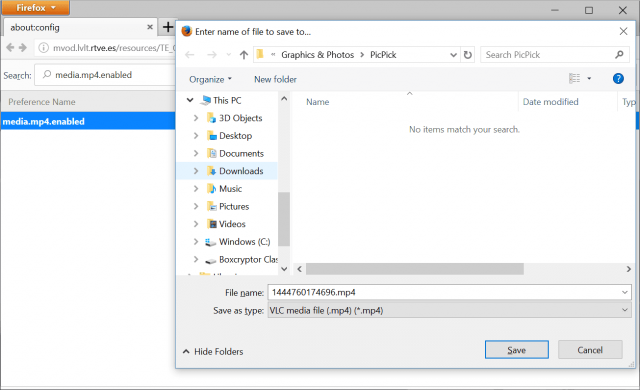Expand the Desktop node
This screenshot has height=390, width=640.
click(196, 135)
